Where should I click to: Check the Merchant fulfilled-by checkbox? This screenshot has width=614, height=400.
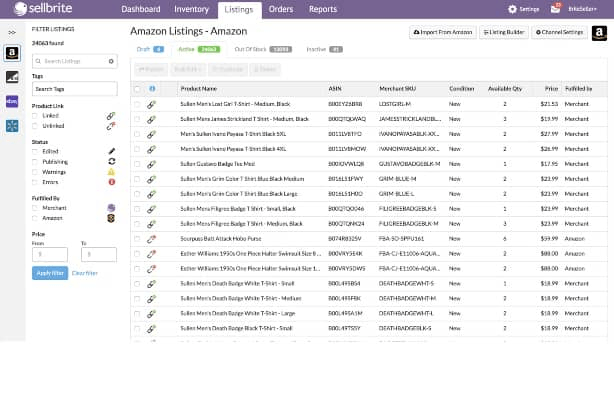35,208
